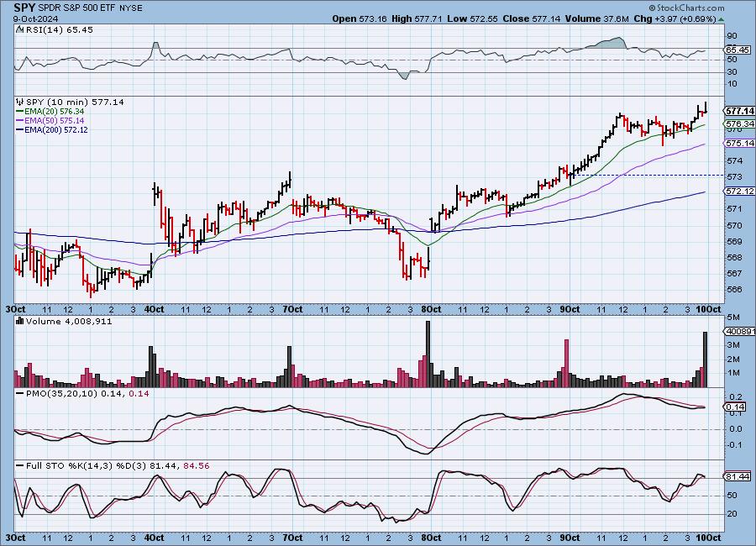756x546 pixels.
Task: Click the candlestick icon next to SPY (10 min)
Action: pos(20,102)
